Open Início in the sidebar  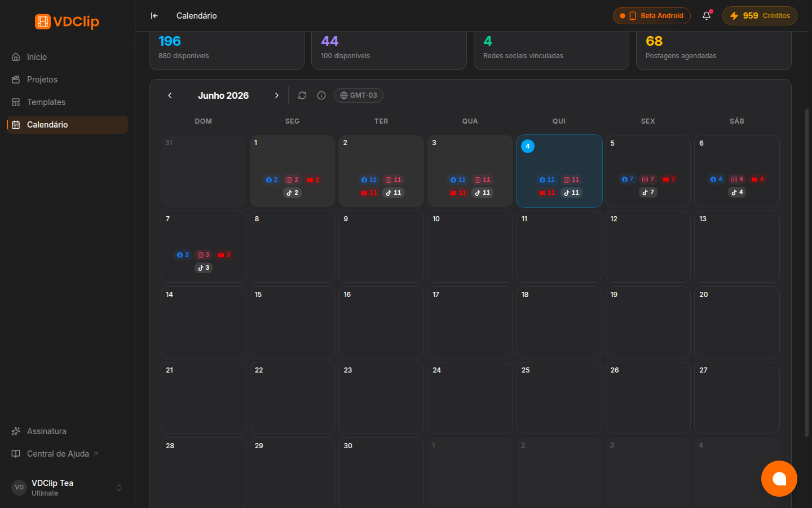(x=67, y=57)
